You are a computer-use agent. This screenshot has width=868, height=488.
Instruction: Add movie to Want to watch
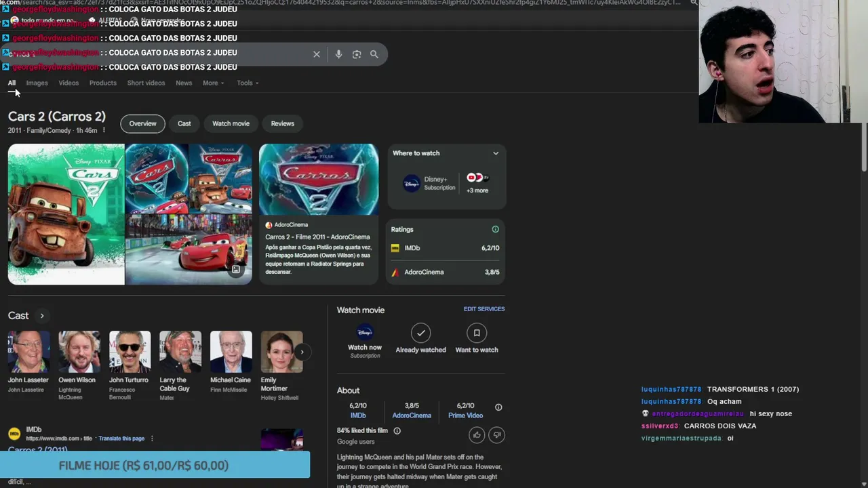coord(477,333)
